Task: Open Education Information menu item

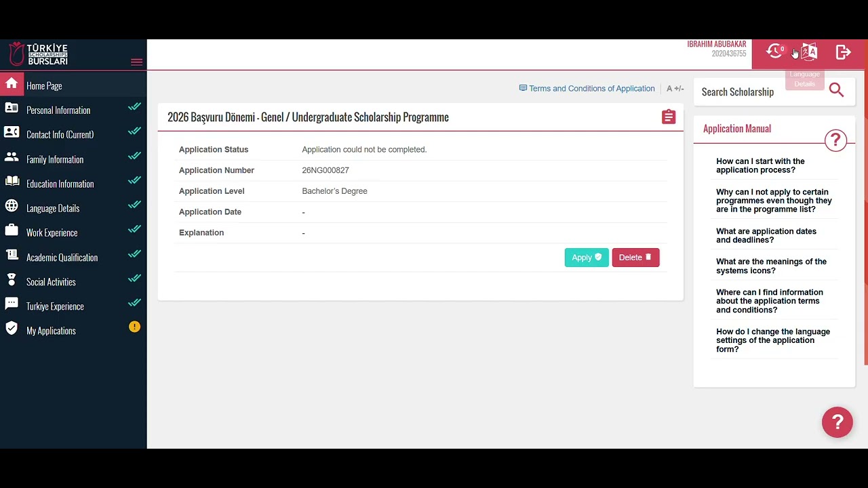Action: pos(73,184)
